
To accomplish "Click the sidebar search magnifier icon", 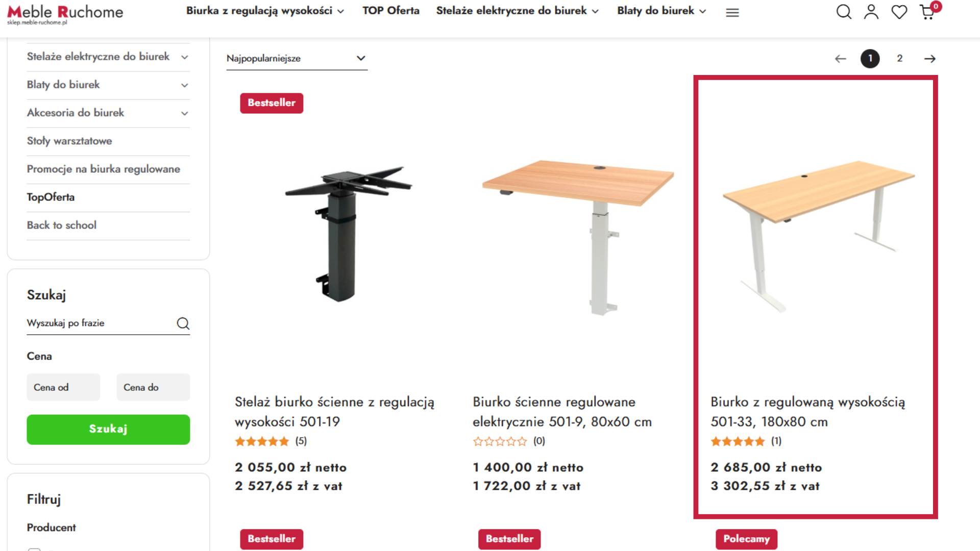I will (183, 323).
